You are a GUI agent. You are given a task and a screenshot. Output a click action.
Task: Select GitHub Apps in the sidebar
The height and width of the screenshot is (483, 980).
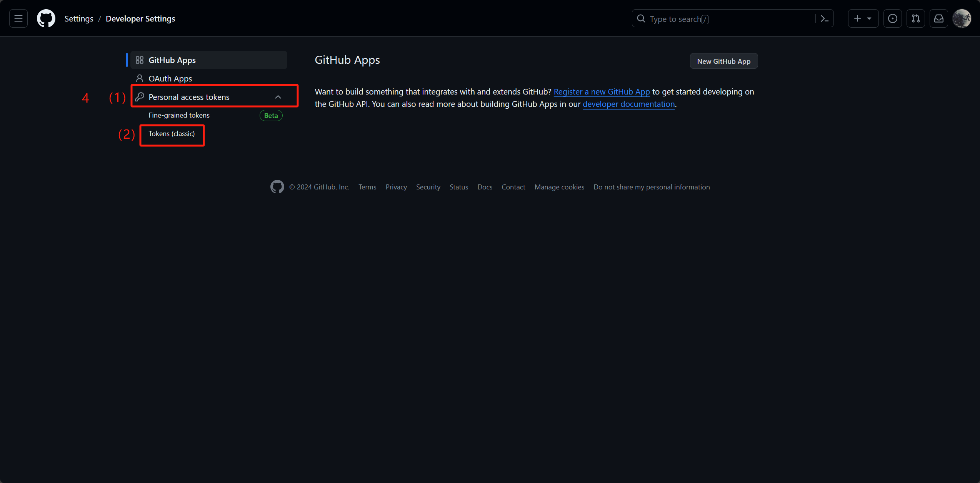click(x=209, y=60)
